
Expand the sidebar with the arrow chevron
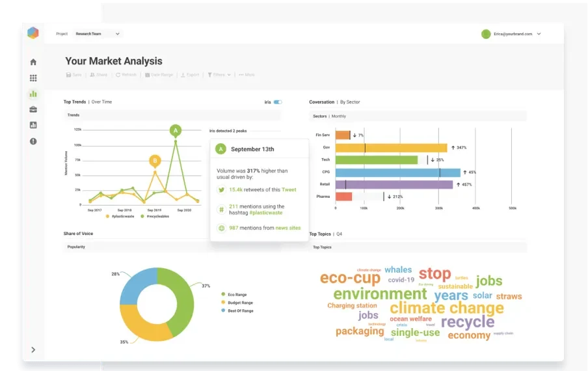tap(33, 350)
